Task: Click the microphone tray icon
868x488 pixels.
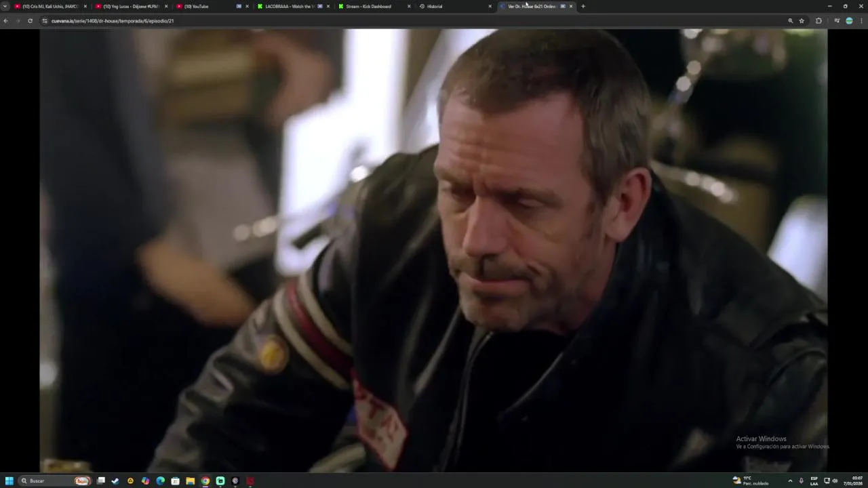Action: click(802, 481)
